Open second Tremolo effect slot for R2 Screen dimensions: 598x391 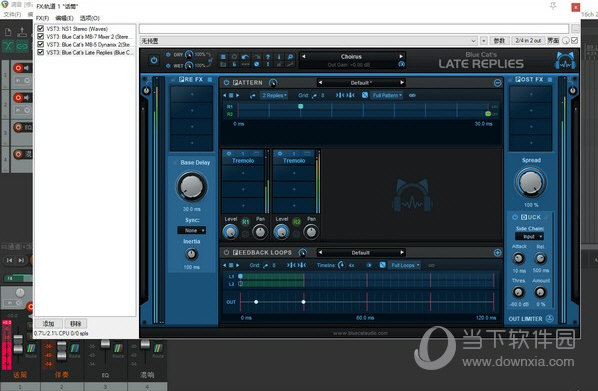point(294,161)
